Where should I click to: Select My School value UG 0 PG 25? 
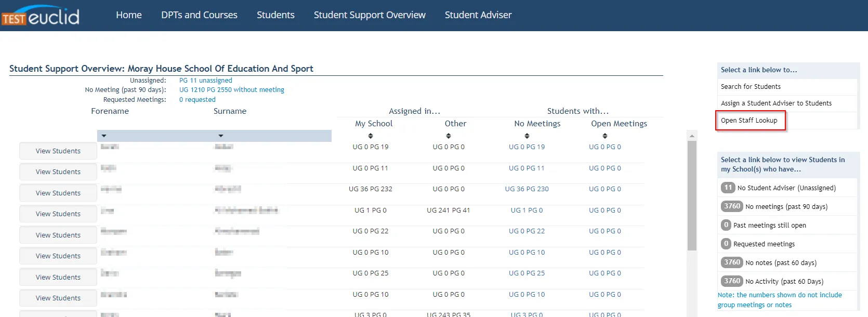coord(371,273)
